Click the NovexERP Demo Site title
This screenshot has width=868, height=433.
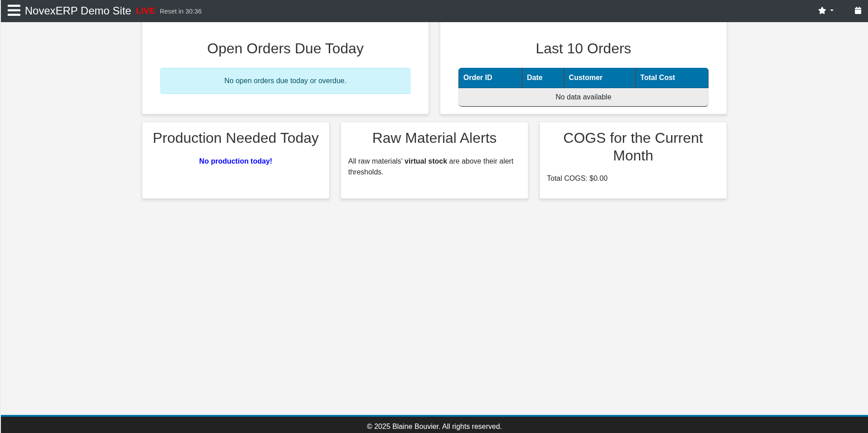78,11
